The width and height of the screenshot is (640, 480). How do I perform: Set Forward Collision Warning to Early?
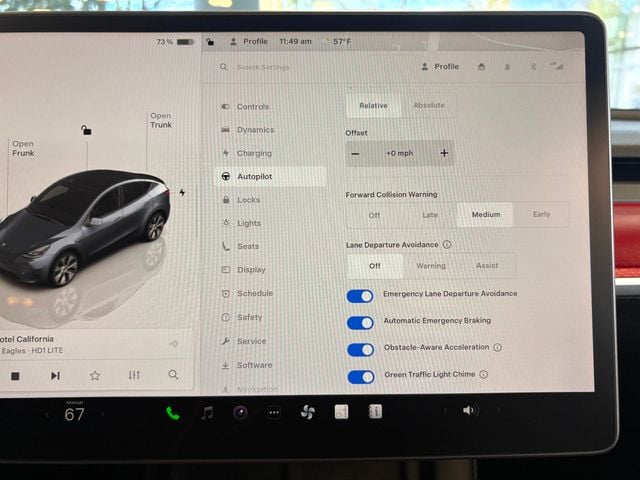pyautogui.click(x=541, y=214)
